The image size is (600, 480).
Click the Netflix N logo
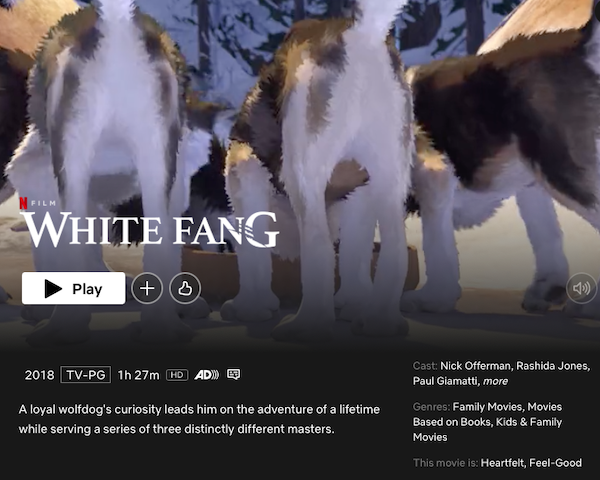pos(23,203)
